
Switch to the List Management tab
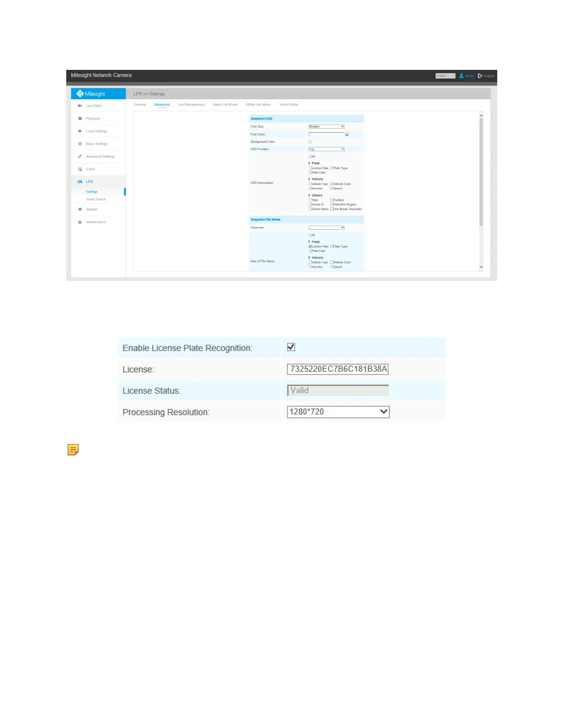click(x=191, y=105)
